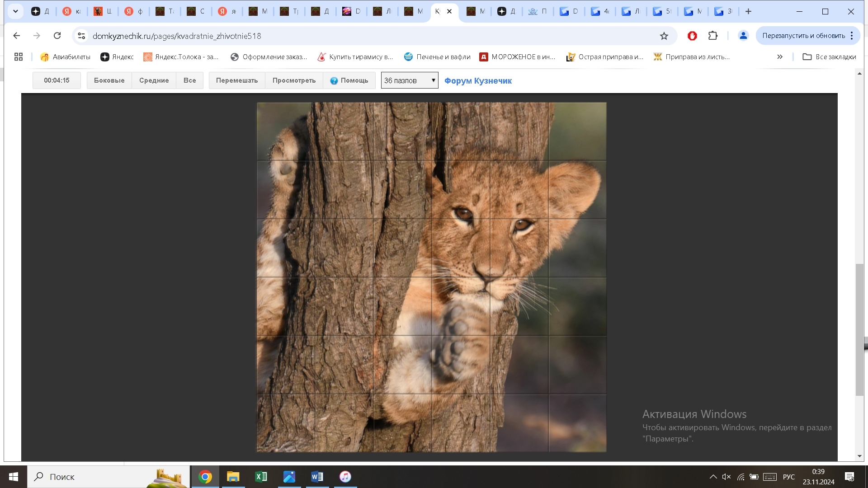Show Все puzzle pieces
The height and width of the screenshot is (488, 868).
tap(189, 80)
